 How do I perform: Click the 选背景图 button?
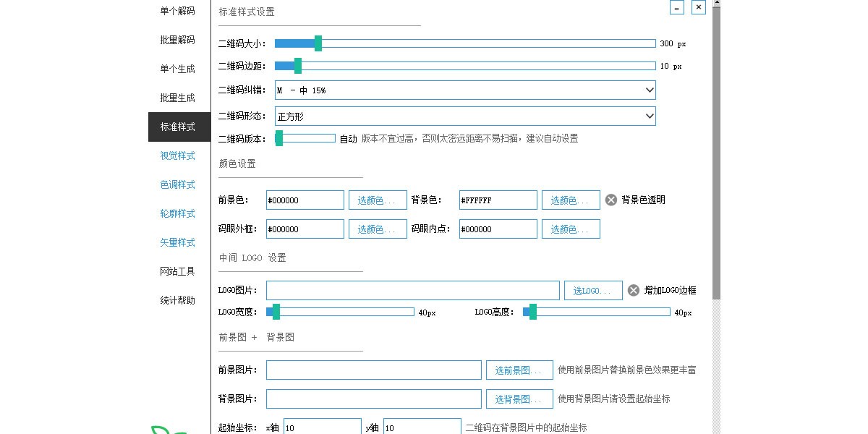click(519, 399)
